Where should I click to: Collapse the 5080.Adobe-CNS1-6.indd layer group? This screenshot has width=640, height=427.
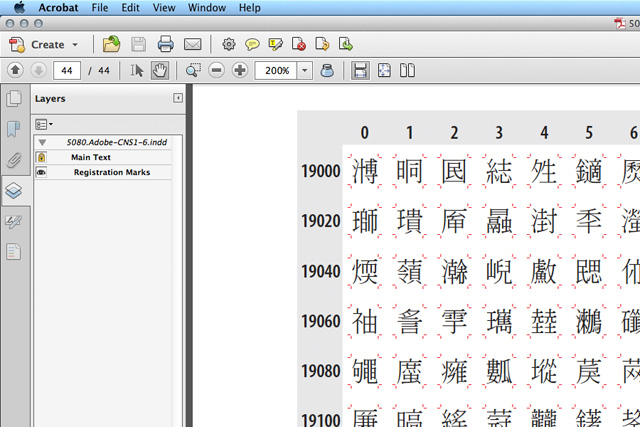(x=42, y=142)
